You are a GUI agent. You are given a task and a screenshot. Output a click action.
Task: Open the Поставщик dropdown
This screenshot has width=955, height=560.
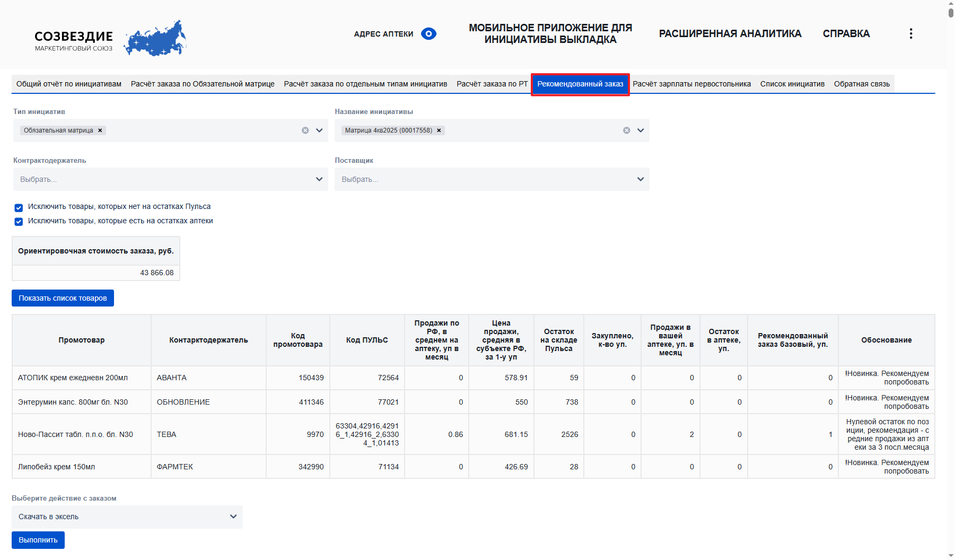492,179
